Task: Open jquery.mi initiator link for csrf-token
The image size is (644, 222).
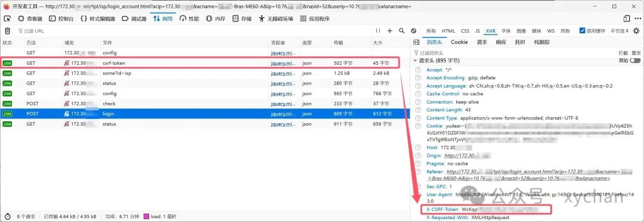Action: pyautogui.click(x=283, y=63)
